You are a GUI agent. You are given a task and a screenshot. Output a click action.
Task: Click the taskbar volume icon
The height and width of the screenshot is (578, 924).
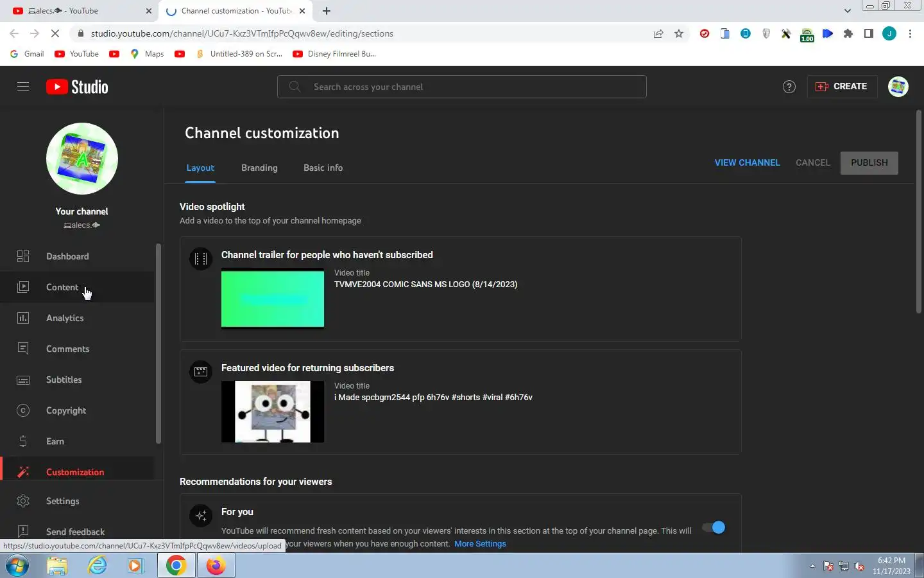pyautogui.click(x=859, y=566)
